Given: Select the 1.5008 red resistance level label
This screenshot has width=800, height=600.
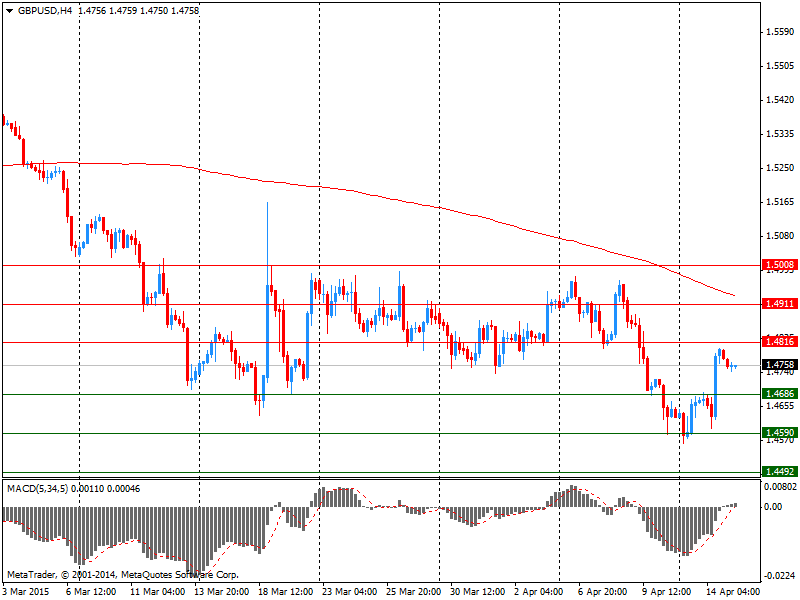Looking at the screenshot, I should 780,265.
